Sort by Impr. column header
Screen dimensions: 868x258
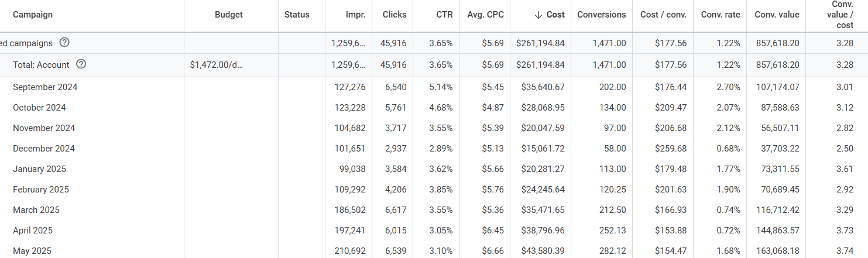pyautogui.click(x=356, y=15)
